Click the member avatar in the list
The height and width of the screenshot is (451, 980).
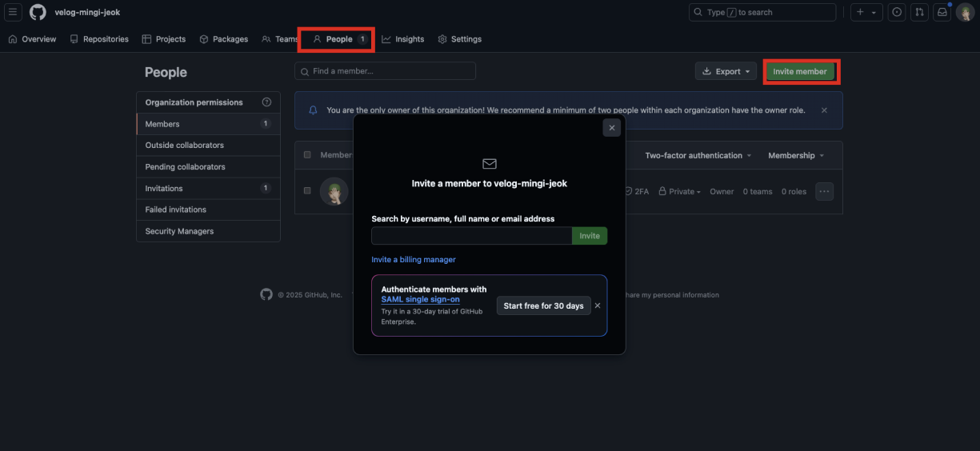click(x=334, y=191)
